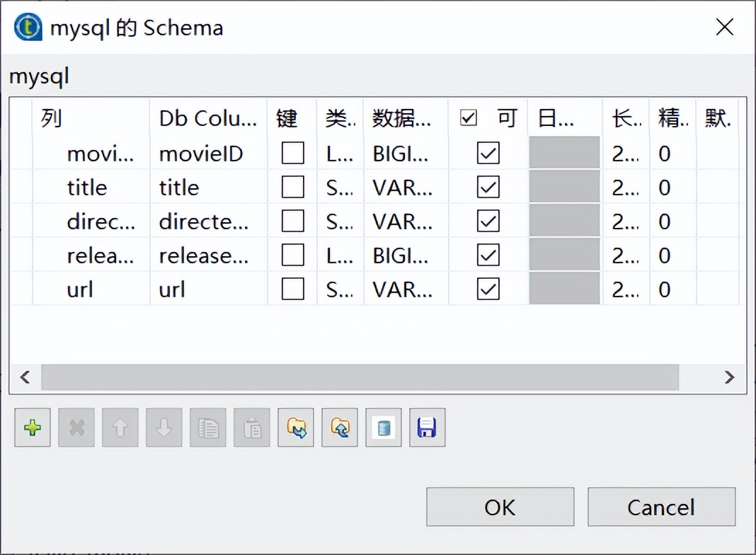Add a new column with the plus icon

[32, 428]
